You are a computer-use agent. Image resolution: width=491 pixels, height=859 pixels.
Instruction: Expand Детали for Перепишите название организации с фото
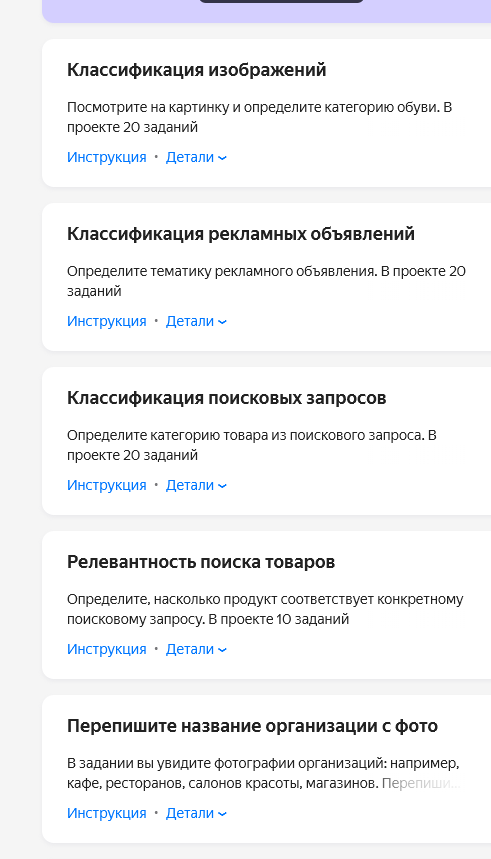tap(196, 814)
